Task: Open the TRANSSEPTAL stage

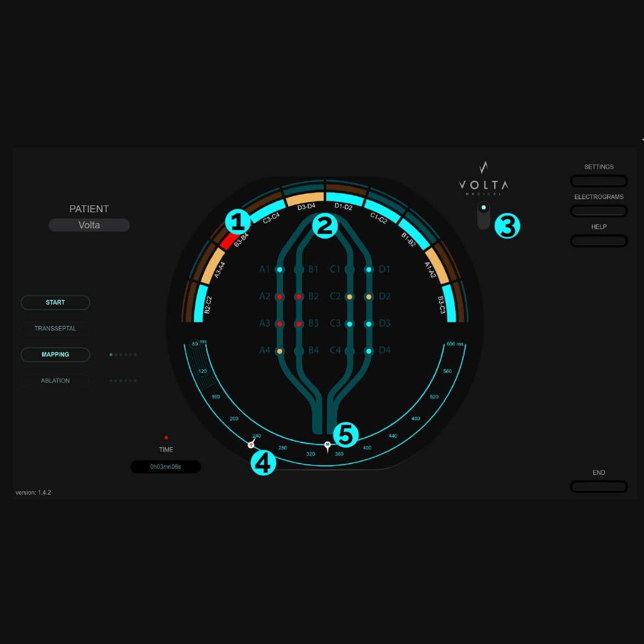Action: pyautogui.click(x=55, y=328)
